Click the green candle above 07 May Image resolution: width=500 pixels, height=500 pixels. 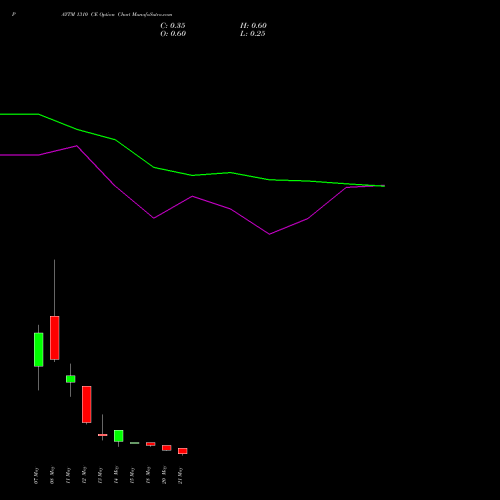pyautogui.click(x=39, y=350)
